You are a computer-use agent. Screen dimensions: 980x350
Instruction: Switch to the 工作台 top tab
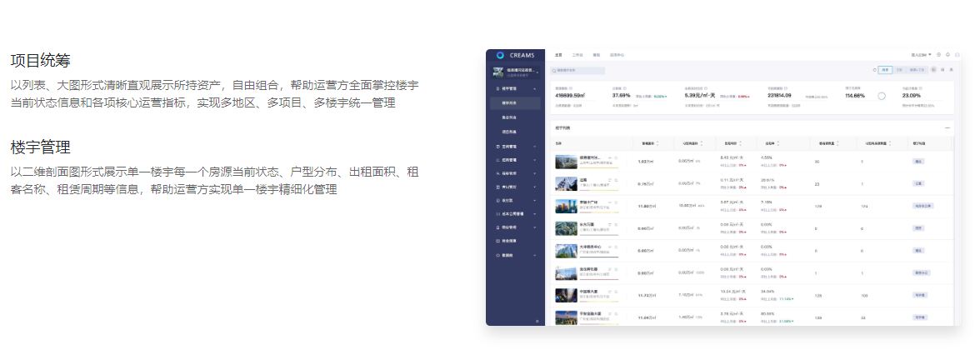(x=577, y=55)
